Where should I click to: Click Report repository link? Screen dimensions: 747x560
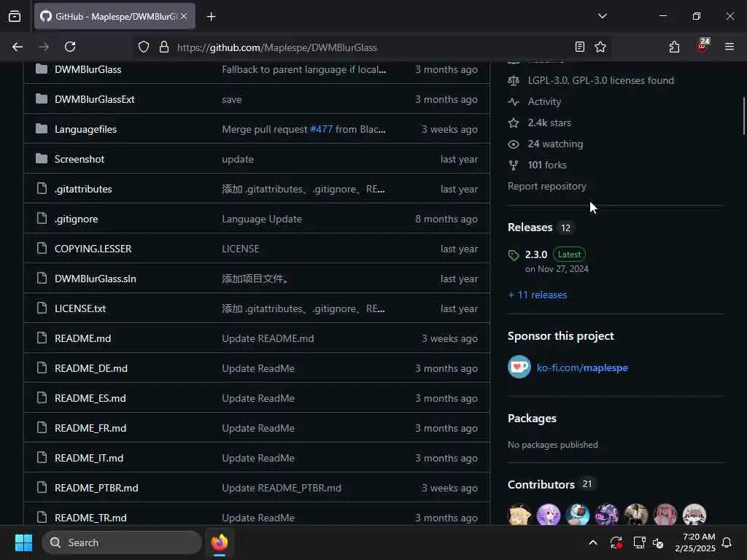tap(547, 186)
